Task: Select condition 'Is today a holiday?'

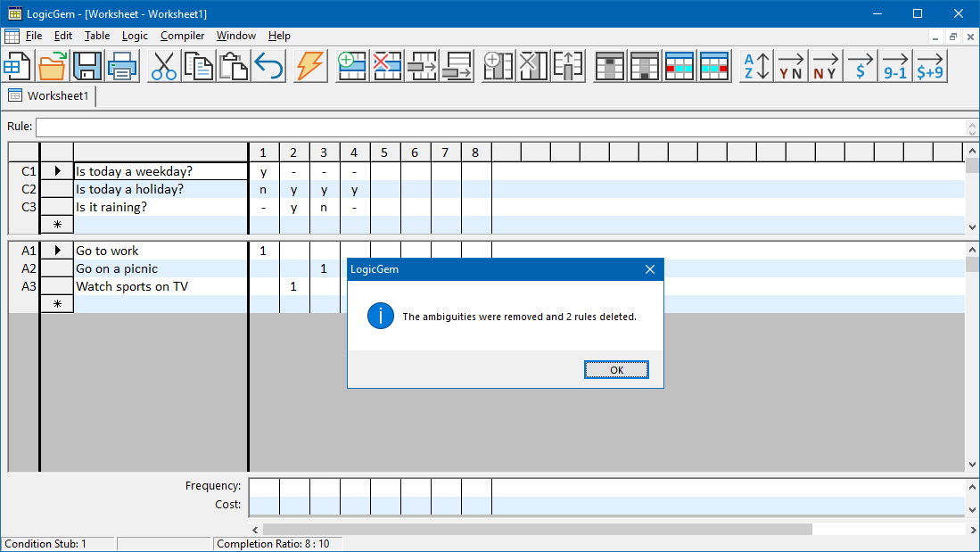Action: click(x=161, y=189)
